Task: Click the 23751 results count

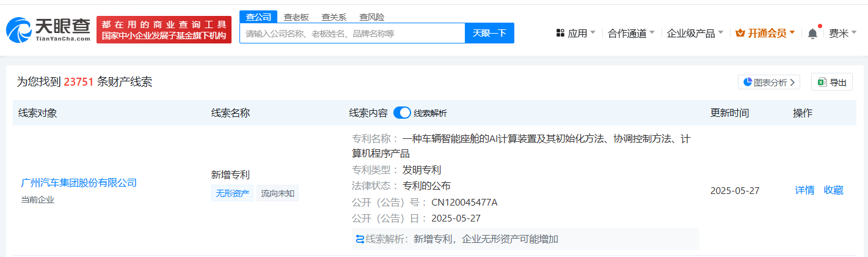Action: (78, 82)
